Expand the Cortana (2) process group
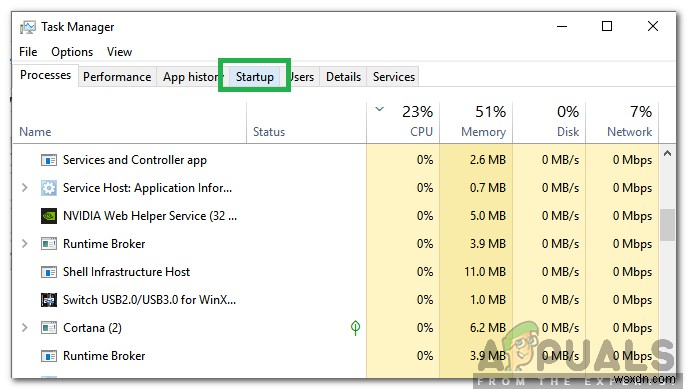This screenshot has height=389, width=687. click(x=25, y=328)
